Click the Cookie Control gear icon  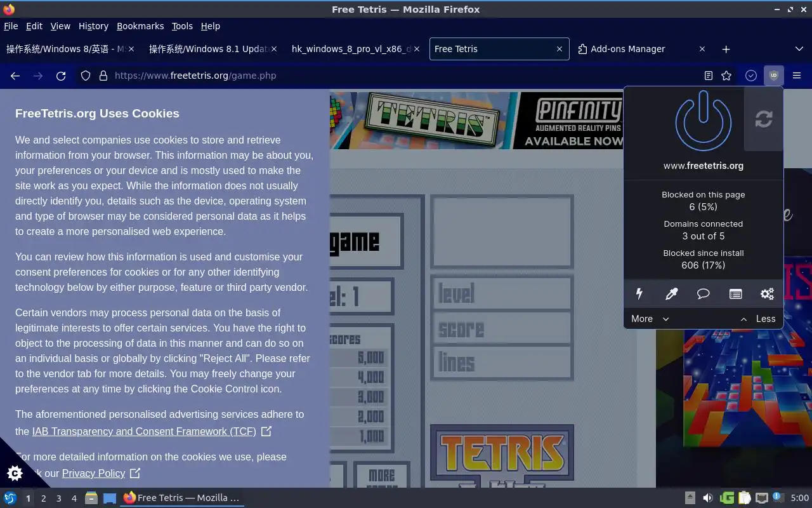(14, 473)
